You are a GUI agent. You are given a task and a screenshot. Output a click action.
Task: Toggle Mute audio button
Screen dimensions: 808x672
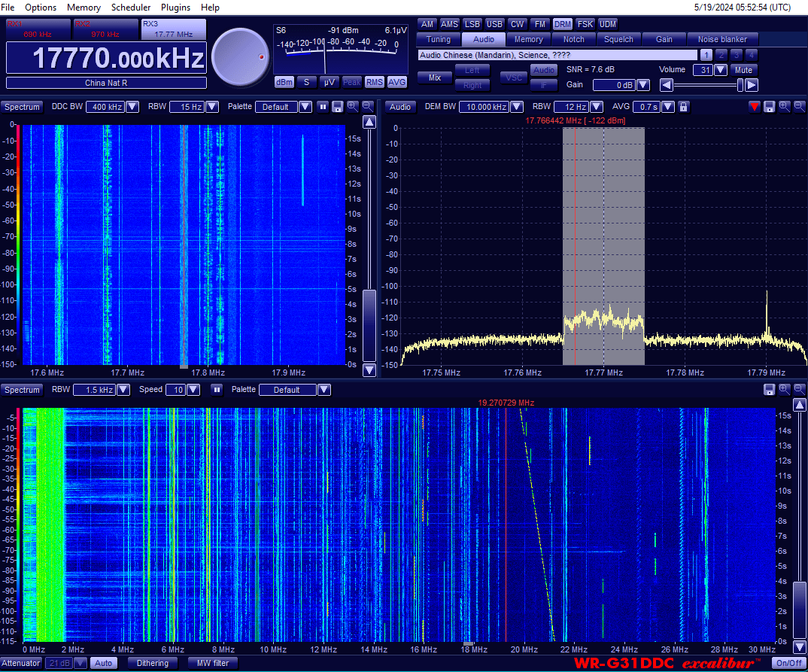[743, 70]
